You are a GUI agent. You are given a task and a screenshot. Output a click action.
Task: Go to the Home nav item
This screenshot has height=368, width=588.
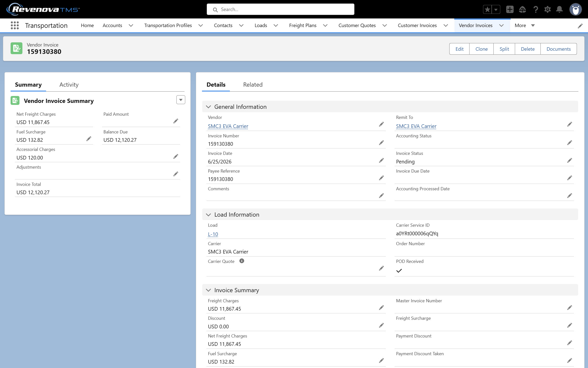87,25
